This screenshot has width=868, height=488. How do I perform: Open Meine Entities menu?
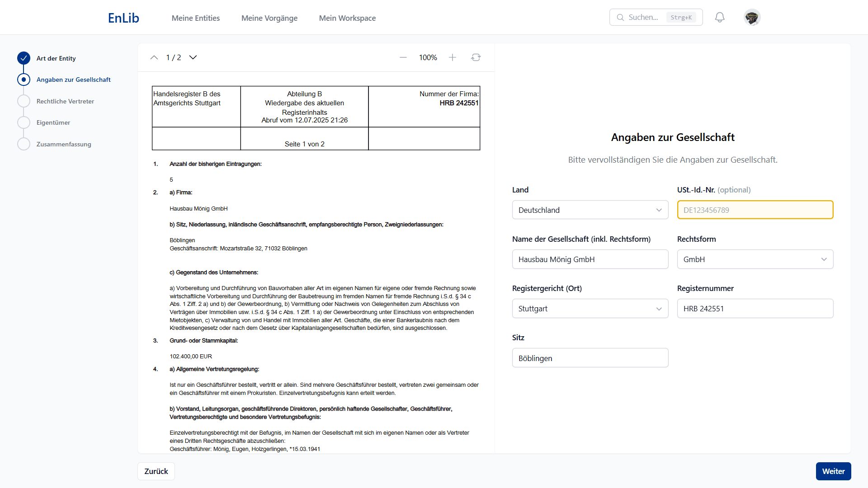pos(196,18)
